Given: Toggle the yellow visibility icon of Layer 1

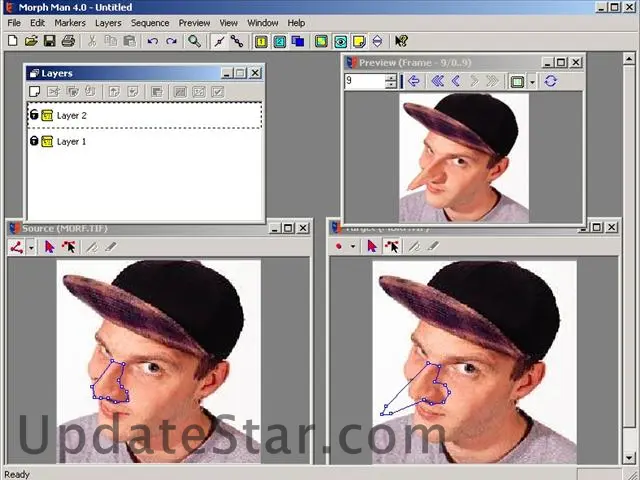Looking at the screenshot, I should point(47,142).
